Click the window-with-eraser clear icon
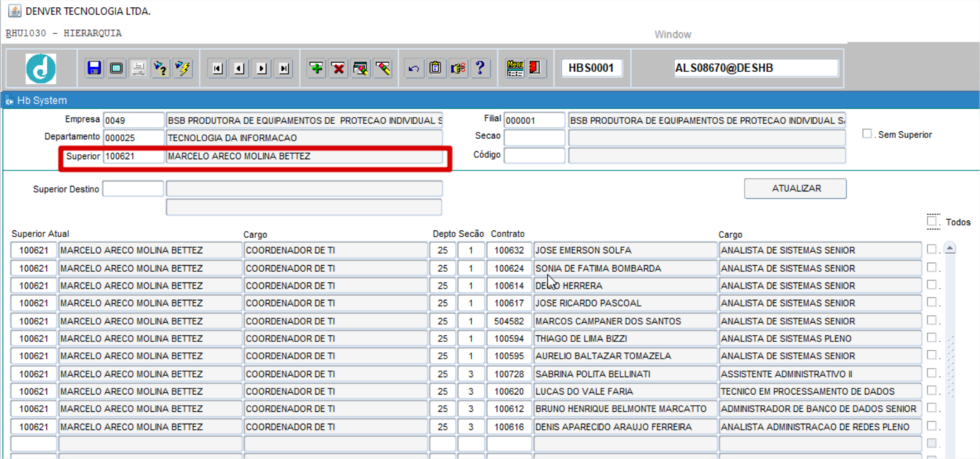The image size is (980, 459). [x=361, y=68]
